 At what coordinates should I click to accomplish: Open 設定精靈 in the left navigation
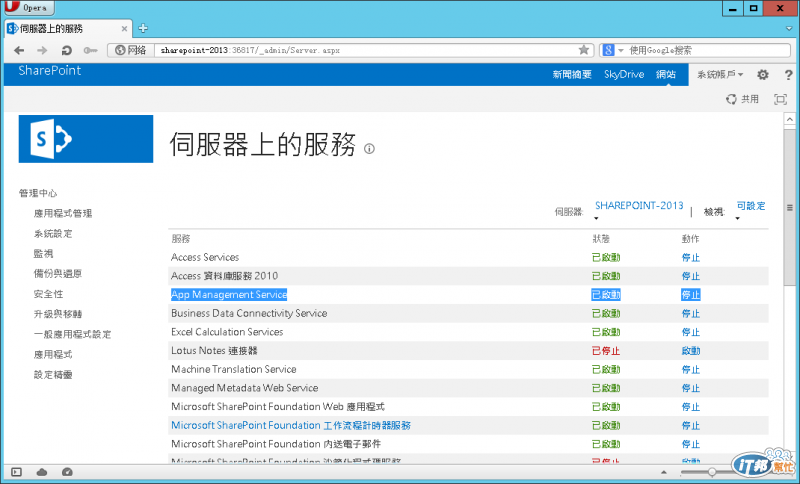(53, 375)
